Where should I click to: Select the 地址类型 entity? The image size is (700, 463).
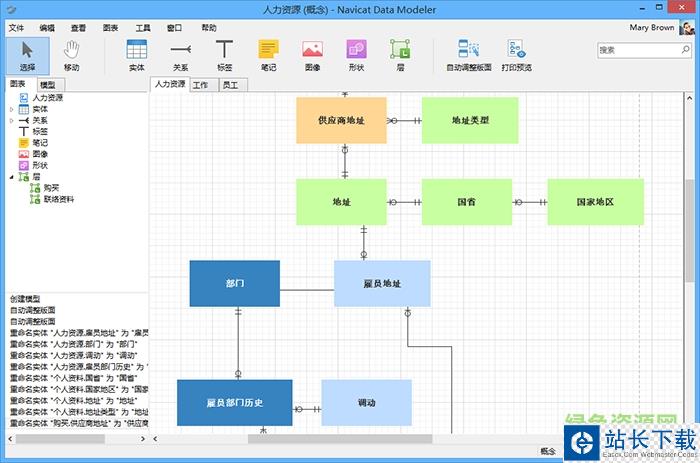click(x=470, y=121)
